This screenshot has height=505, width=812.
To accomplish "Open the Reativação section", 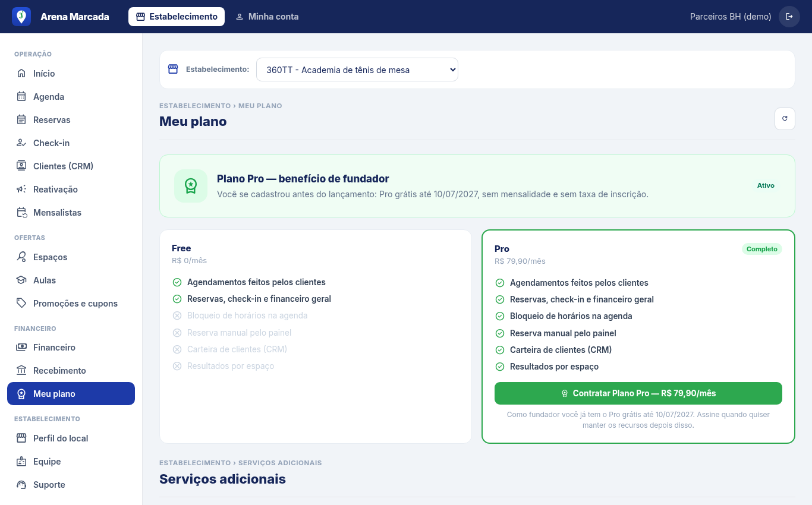I will tap(71, 190).
